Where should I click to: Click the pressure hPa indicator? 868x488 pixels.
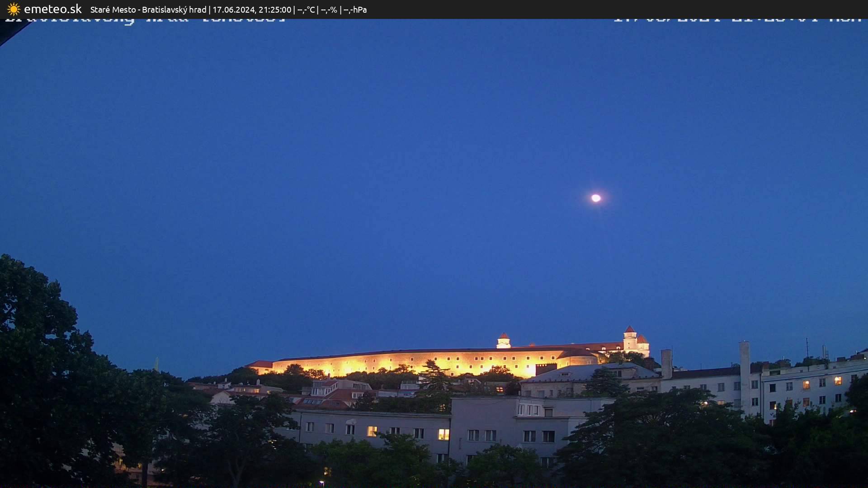pyautogui.click(x=355, y=9)
